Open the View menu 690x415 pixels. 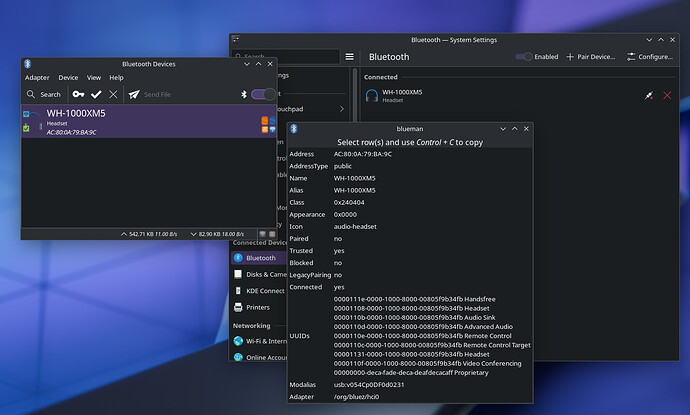[94, 77]
